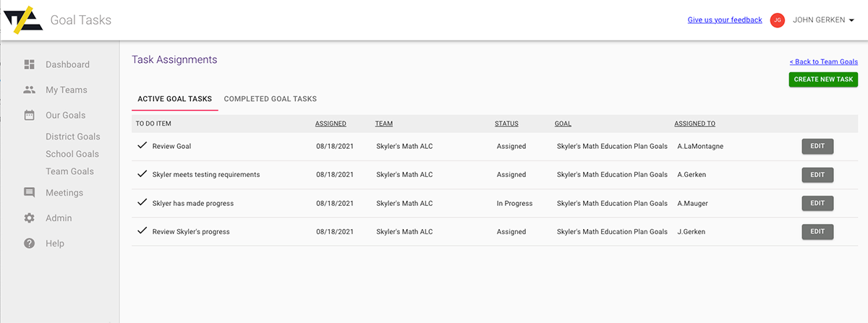Open My Teams people icon
This screenshot has width=868, height=323.
click(29, 90)
